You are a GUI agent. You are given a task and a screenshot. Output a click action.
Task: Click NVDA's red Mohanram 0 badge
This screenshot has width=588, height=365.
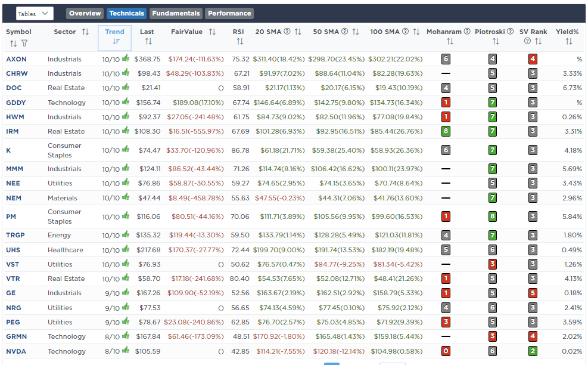[446, 351]
